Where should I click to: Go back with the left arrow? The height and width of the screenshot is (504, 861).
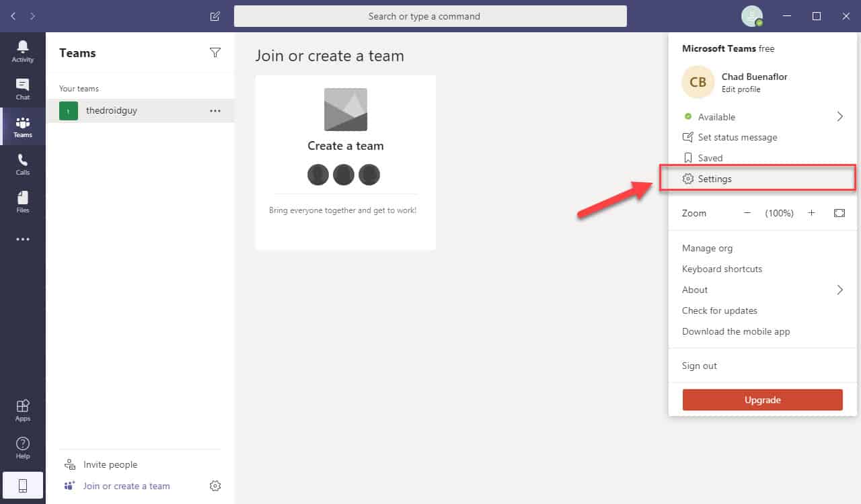(13, 15)
